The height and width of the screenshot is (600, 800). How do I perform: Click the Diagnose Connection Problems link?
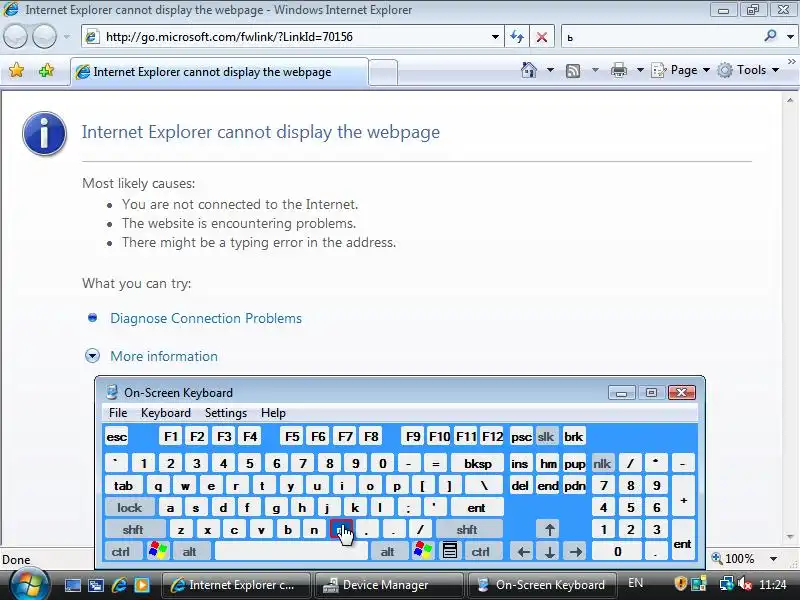point(206,318)
